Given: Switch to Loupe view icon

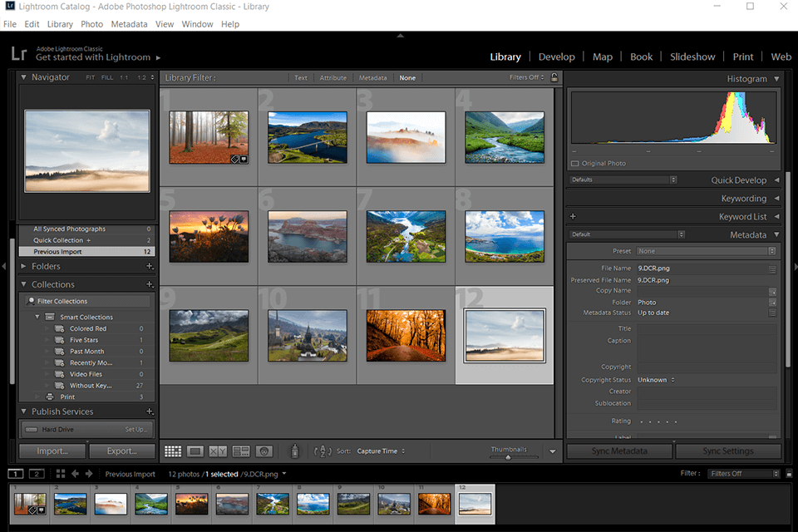Looking at the screenshot, I should point(195,451).
